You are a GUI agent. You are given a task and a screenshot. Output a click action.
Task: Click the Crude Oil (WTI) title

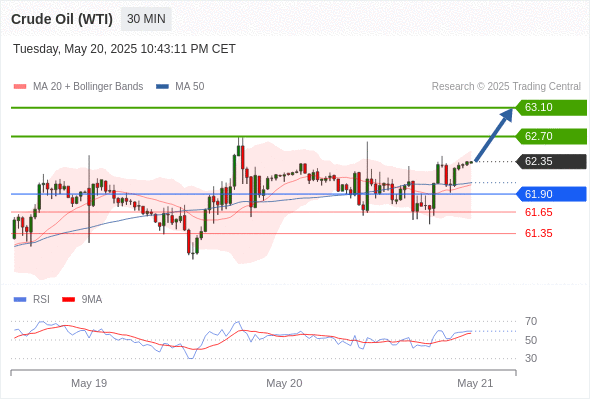(x=62, y=19)
